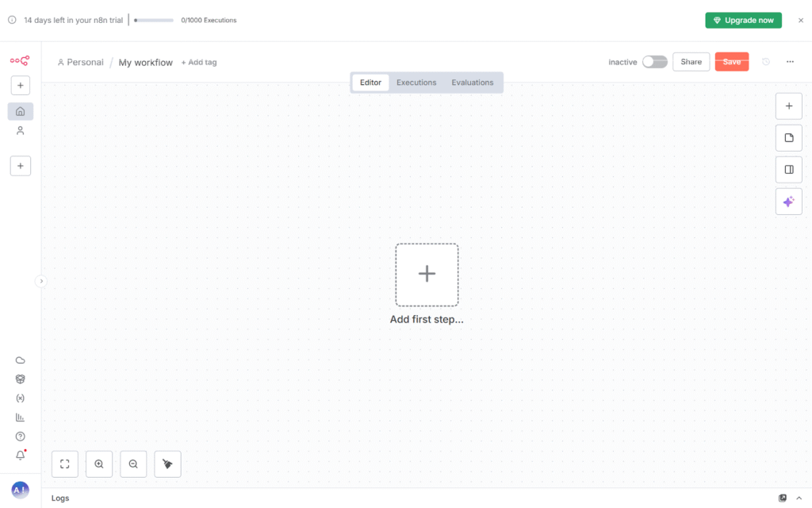Add a sticky note to canvas
This screenshot has width=812, height=508.
(788, 138)
